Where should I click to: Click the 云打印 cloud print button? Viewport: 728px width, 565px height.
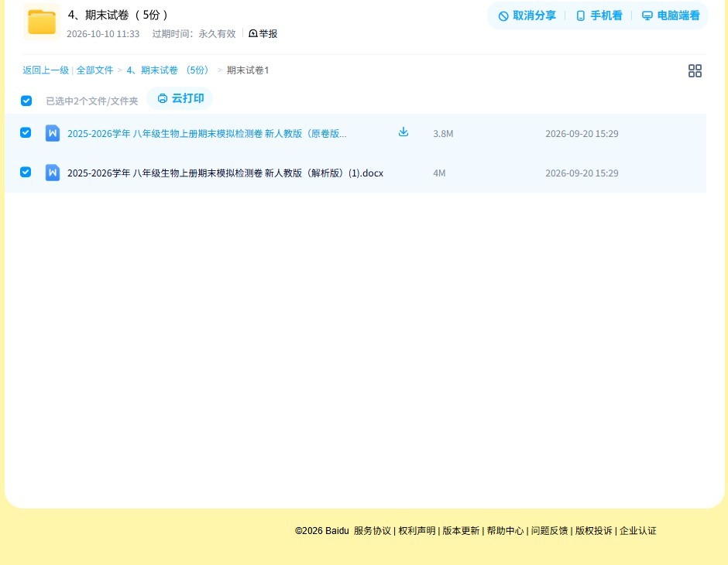point(180,98)
